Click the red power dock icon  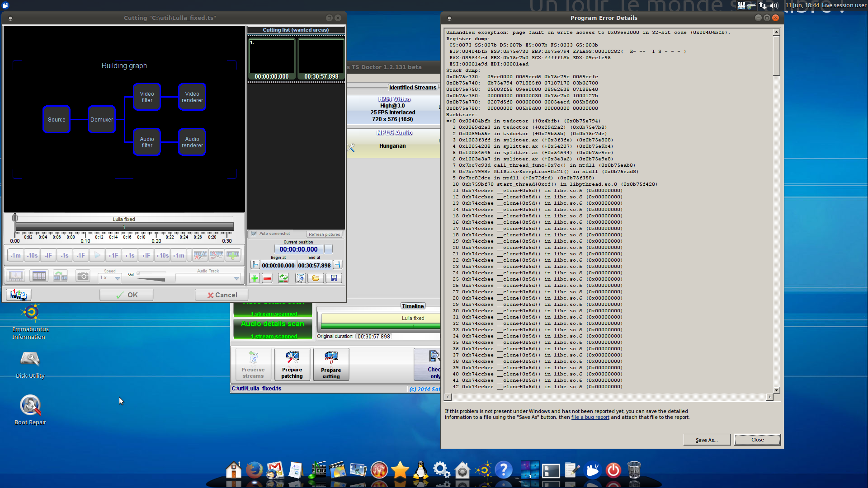pyautogui.click(x=613, y=470)
